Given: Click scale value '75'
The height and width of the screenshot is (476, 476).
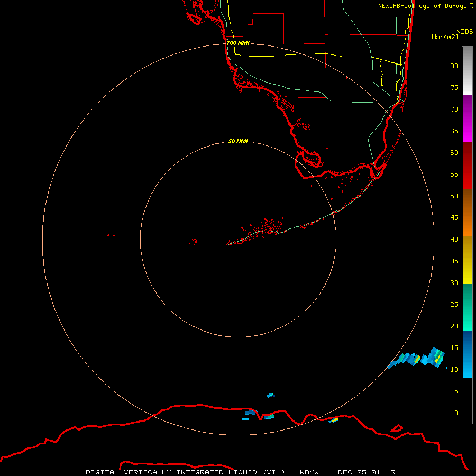Looking at the screenshot, I should [x=454, y=87].
